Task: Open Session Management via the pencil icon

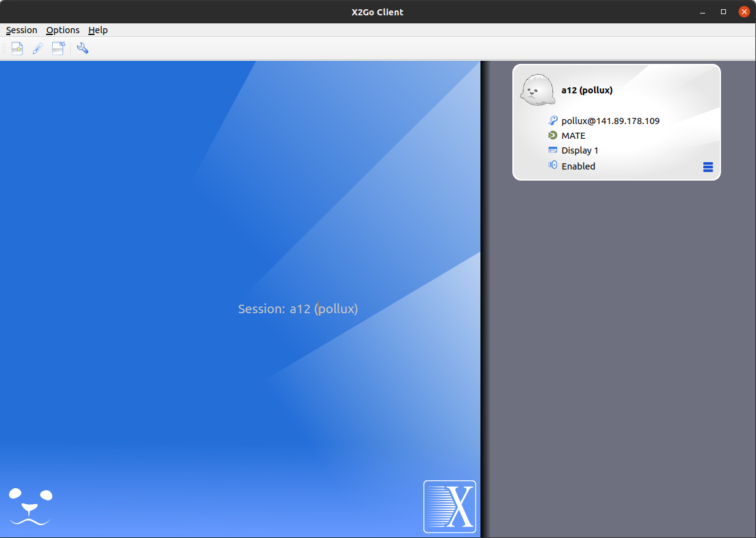Action: 38,49
